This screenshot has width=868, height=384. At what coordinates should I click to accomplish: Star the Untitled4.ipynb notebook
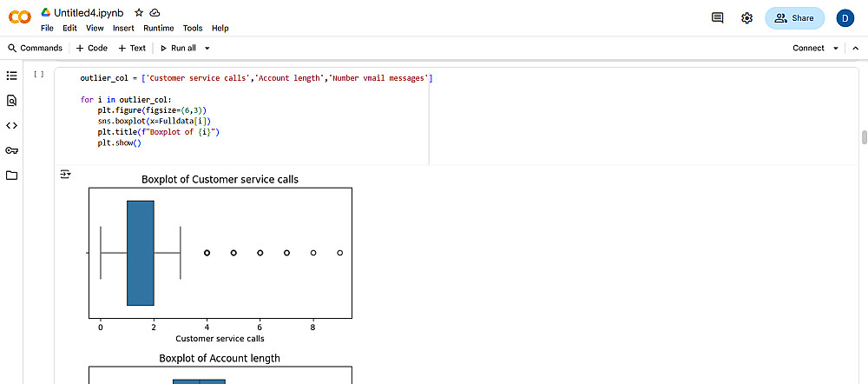[x=139, y=13]
